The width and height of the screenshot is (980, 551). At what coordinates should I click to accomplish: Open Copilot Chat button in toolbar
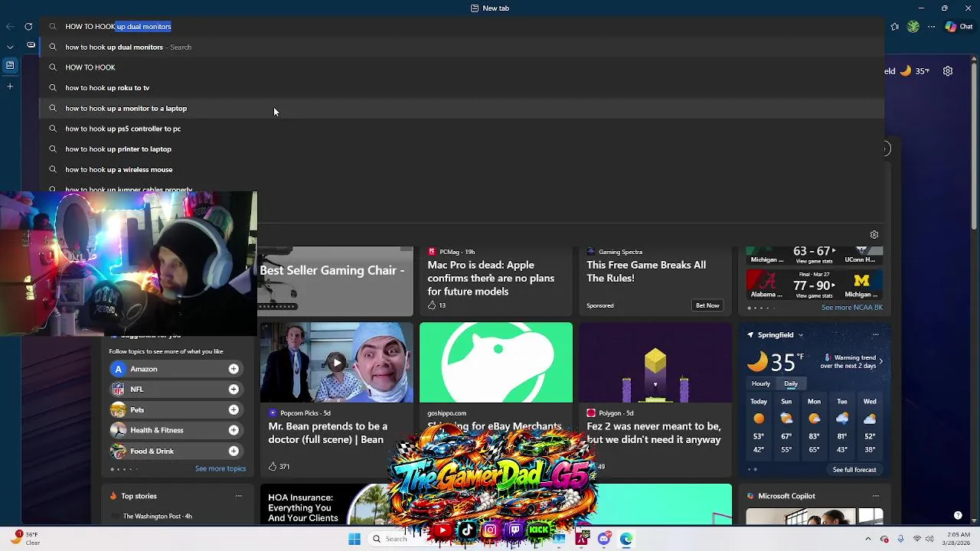click(959, 26)
